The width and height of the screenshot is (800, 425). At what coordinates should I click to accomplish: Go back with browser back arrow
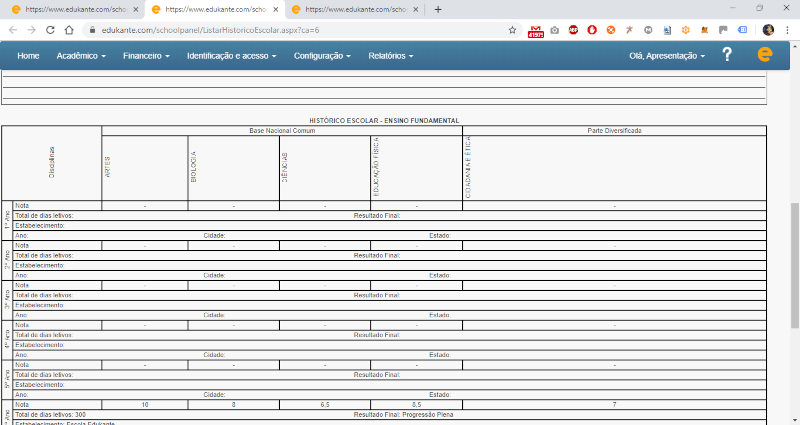click(13, 30)
